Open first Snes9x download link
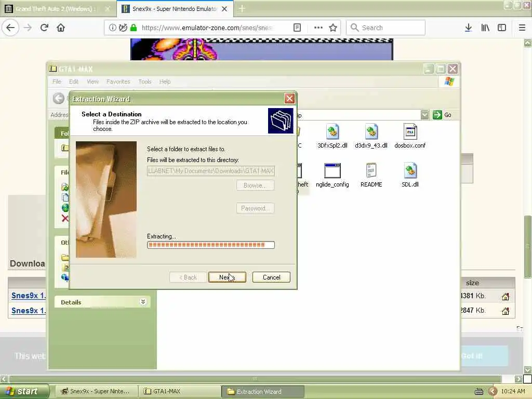Viewport: 532px width, 399px height. (28, 296)
